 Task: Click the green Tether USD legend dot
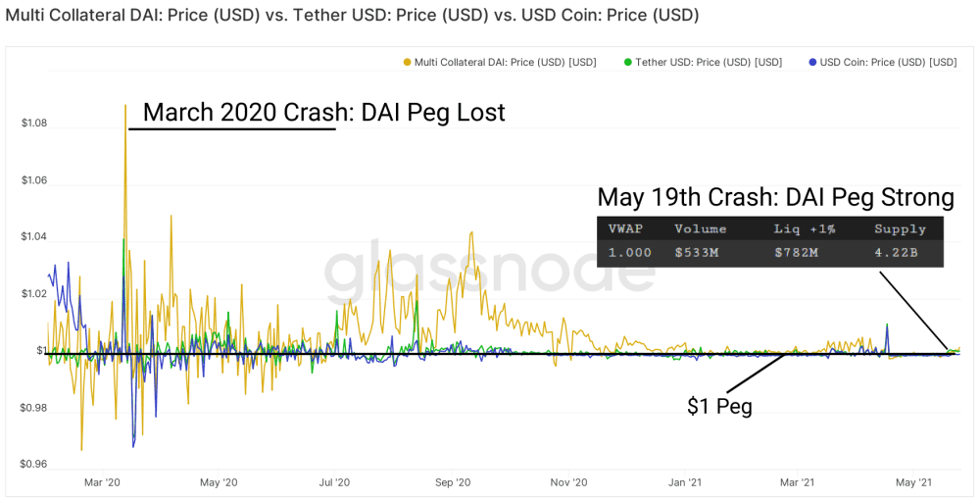(x=628, y=63)
